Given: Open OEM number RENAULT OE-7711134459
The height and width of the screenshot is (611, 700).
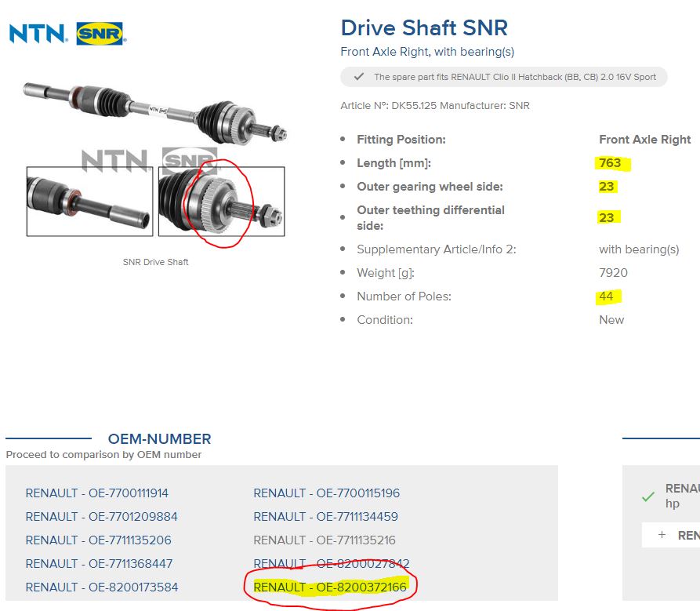Looking at the screenshot, I should [326, 517].
